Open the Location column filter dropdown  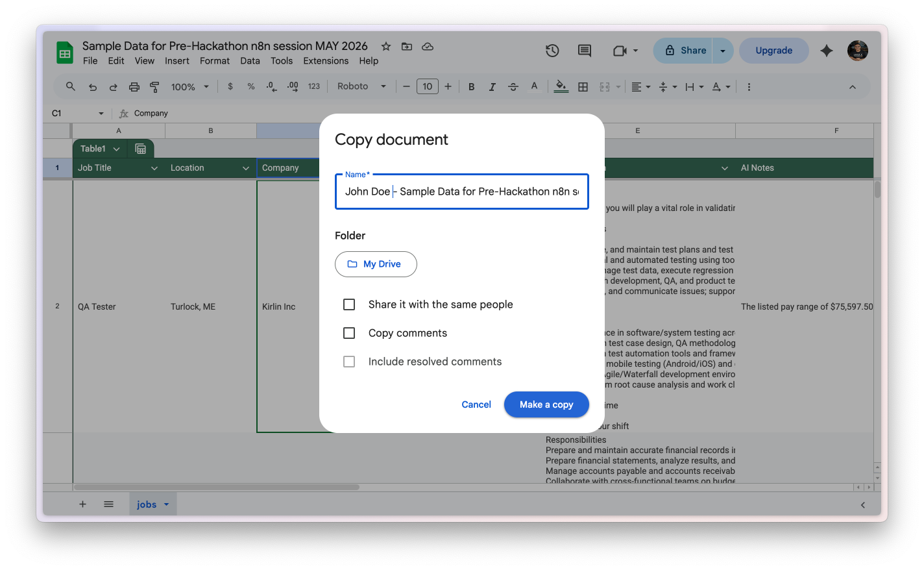click(x=246, y=168)
